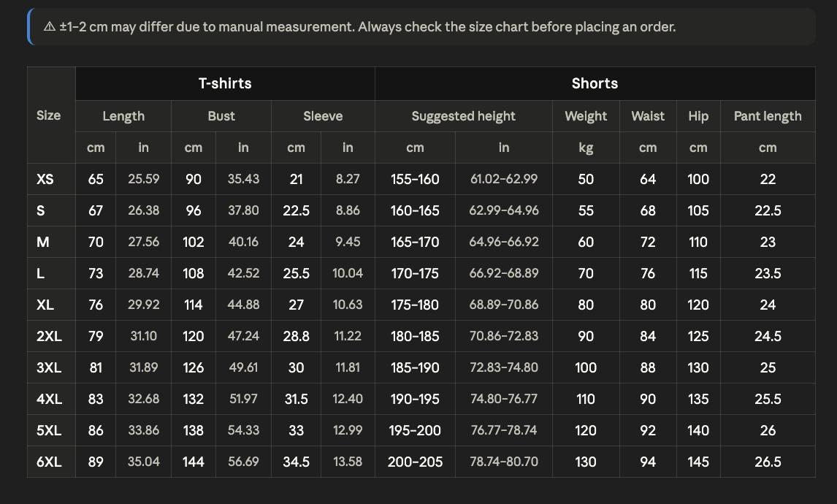Screen dimensions: 837x504
Task: Click the M row bust value 102
Action: [x=194, y=242]
